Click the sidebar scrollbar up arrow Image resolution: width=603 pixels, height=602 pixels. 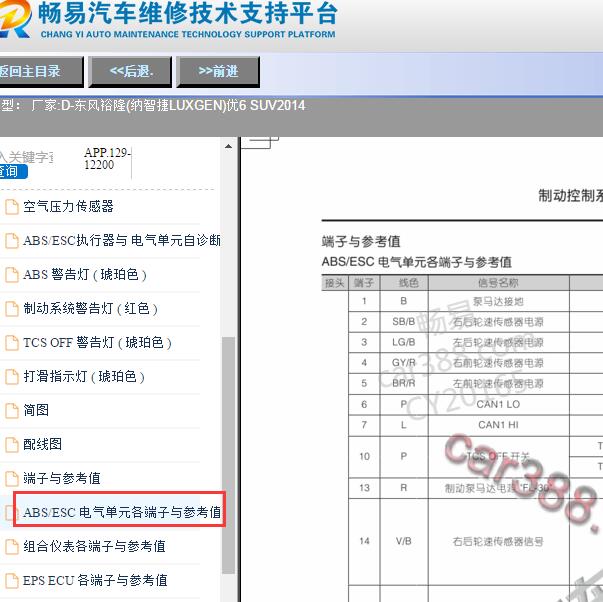[228, 146]
